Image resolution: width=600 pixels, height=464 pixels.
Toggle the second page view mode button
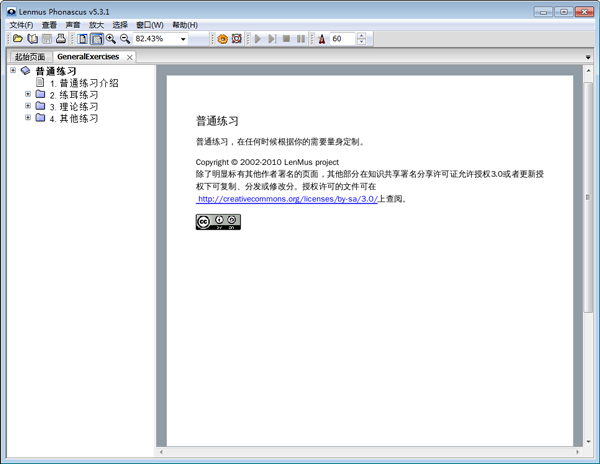pyautogui.click(x=97, y=39)
